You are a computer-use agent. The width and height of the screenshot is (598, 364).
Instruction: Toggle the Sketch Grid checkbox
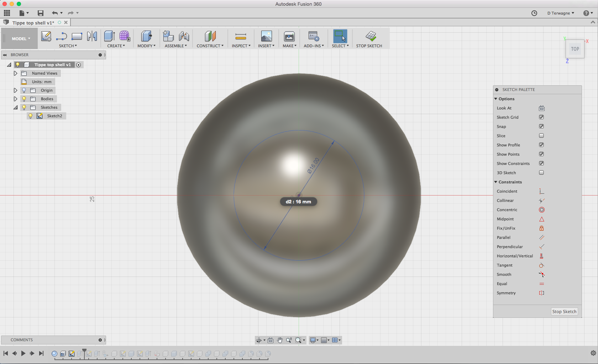[x=541, y=117]
